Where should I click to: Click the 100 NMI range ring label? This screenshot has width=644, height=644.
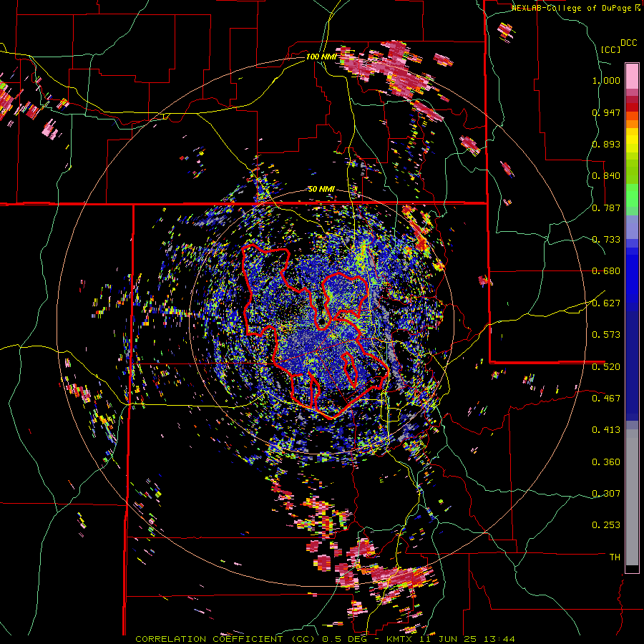pyautogui.click(x=321, y=57)
